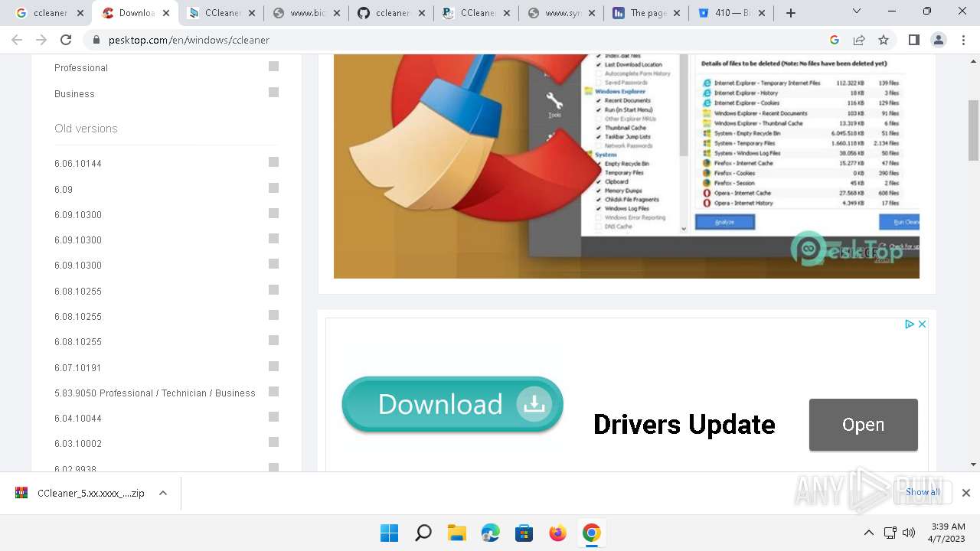Click the page vertical scrollbar thumb
This screenshot has width=980, height=551.
(x=973, y=131)
